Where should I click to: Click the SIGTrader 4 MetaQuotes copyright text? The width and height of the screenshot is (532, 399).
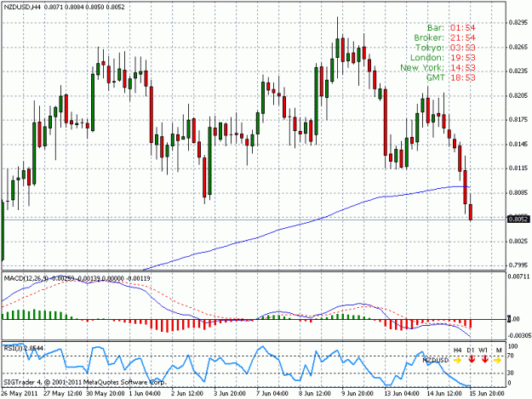click(x=84, y=382)
